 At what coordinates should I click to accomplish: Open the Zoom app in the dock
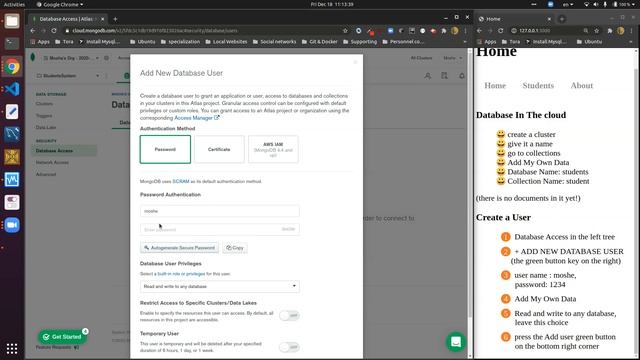12,225
